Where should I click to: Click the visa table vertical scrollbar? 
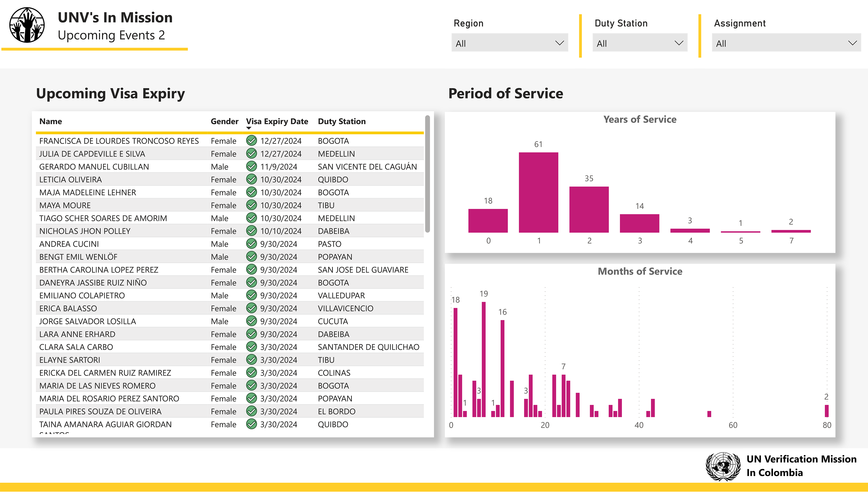pyautogui.click(x=427, y=174)
